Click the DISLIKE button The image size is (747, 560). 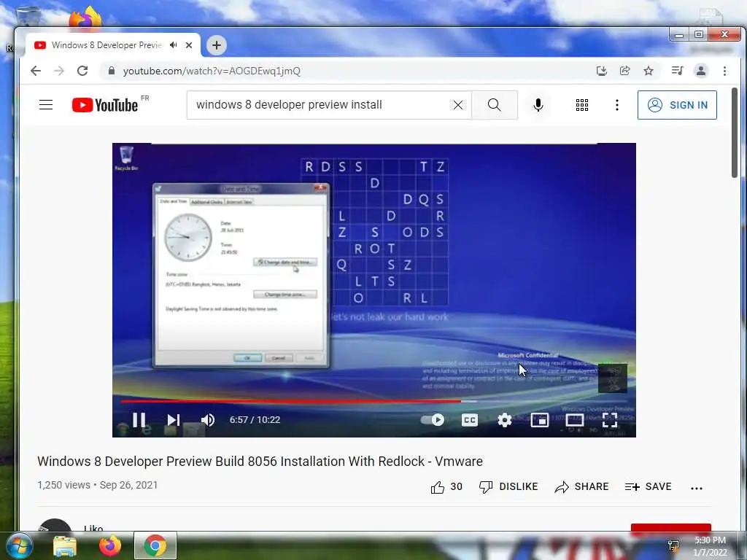point(508,486)
